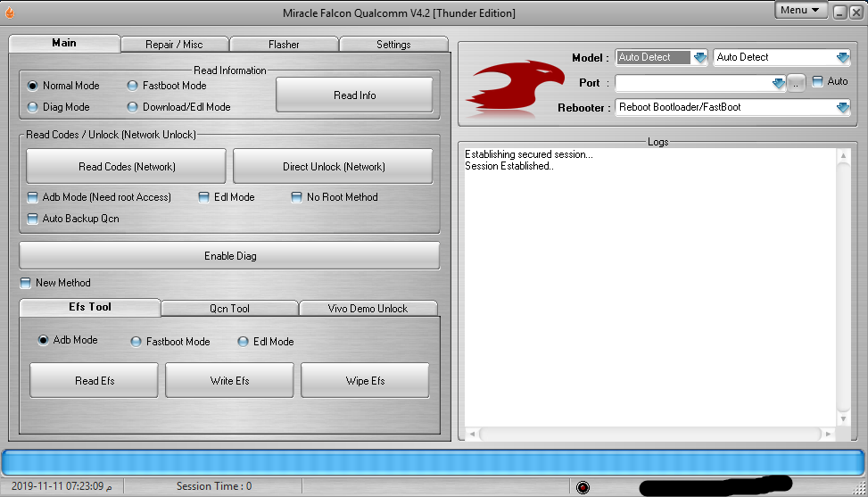Click the blue progress bar

(x=433, y=463)
